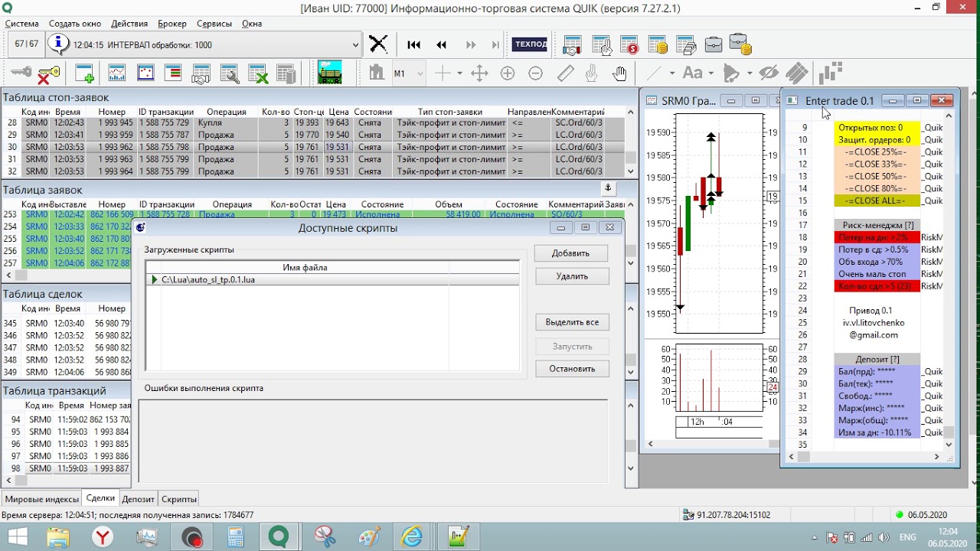Switch to the Мировые индексы tab
The height and width of the screenshot is (551, 980).
pyautogui.click(x=41, y=499)
